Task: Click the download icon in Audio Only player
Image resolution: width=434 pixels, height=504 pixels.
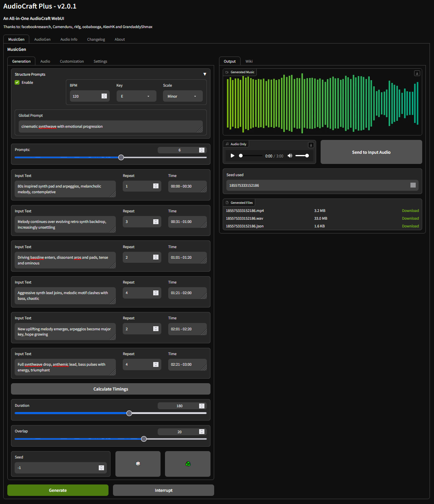Action: [311, 144]
